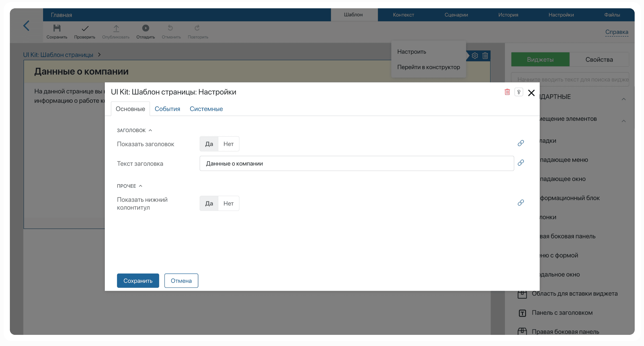Switch to the События tab
The height and width of the screenshot is (346, 644).
167,109
